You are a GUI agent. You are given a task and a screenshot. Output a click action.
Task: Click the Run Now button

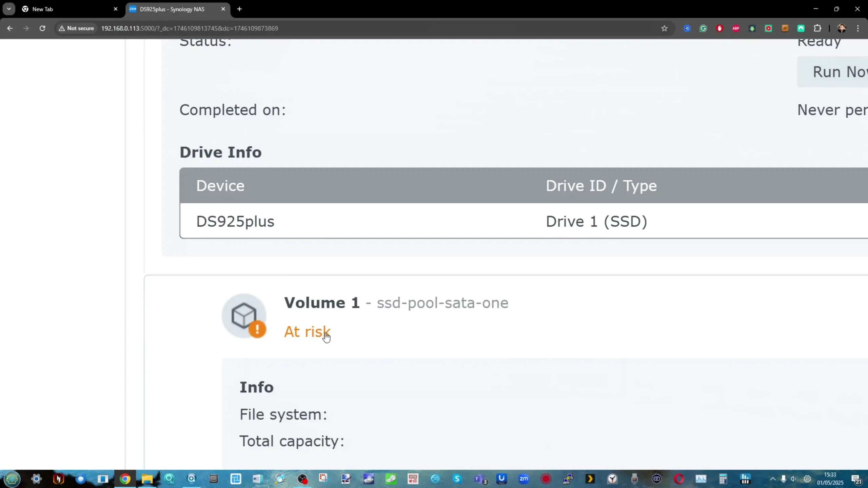(x=833, y=72)
